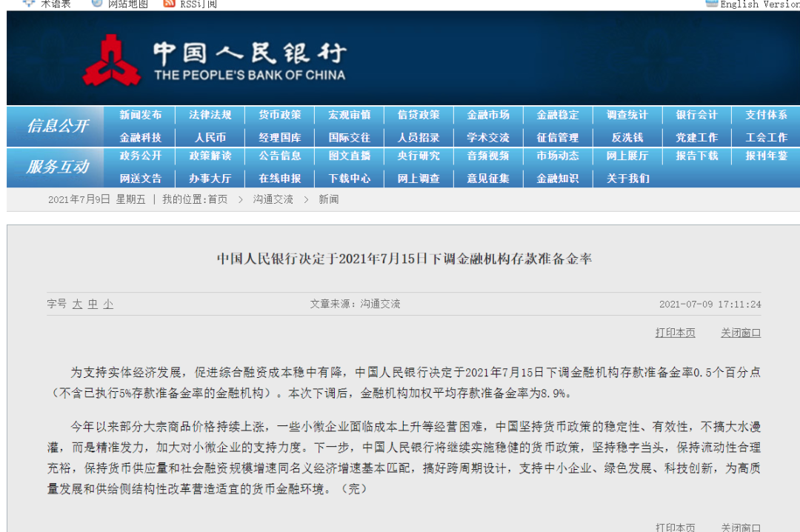
Task: Open 沟通交流 breadcrumb link
Action: [x=273, y=199]
